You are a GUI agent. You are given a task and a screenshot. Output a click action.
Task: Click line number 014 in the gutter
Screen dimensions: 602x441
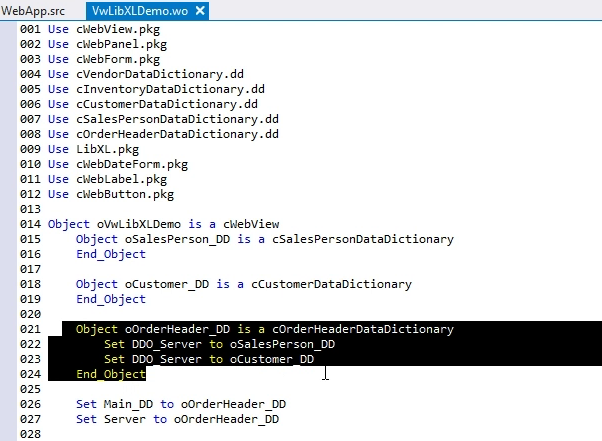[30, 224]
